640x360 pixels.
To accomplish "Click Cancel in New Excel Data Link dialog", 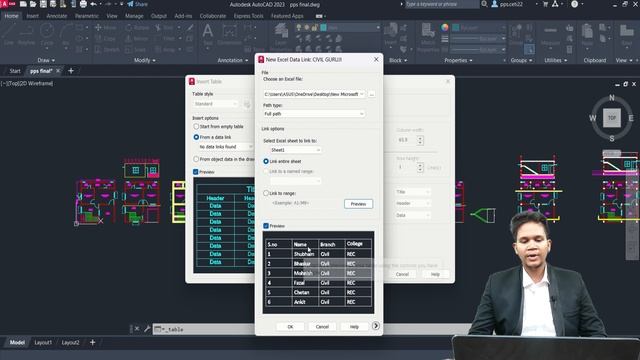I will tap(322, 327).
